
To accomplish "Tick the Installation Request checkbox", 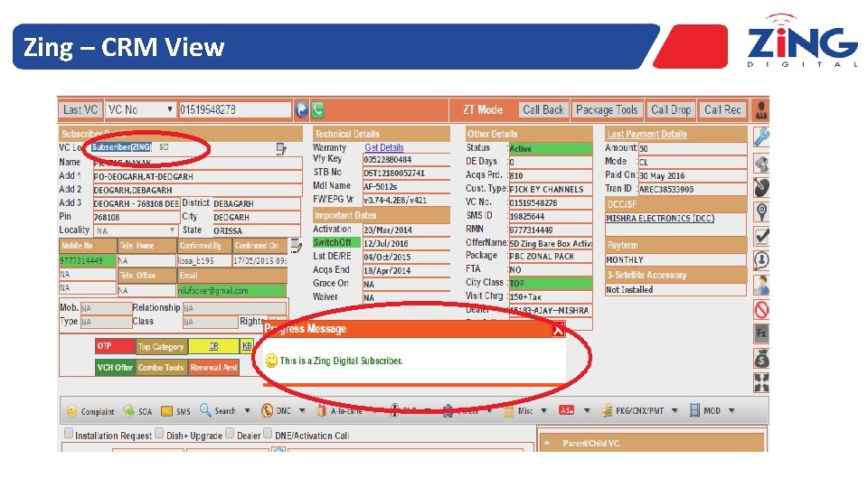I will pos(69,433).
